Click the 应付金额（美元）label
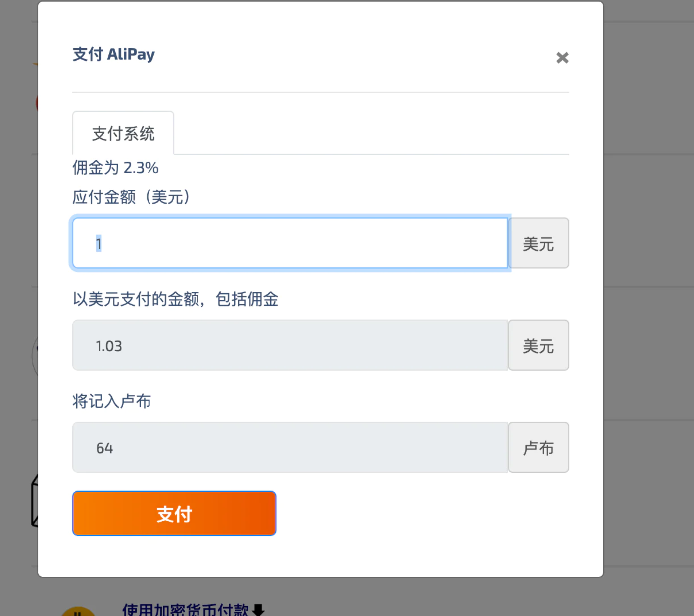Image resolution: width=694 pixels, height=616 pixels. point(131,197)
